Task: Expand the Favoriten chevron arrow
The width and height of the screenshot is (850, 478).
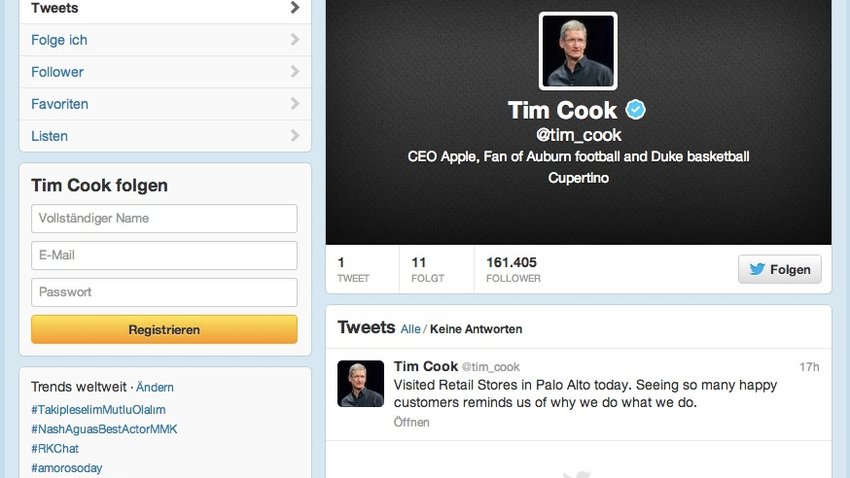Action: tap(295, 104)
